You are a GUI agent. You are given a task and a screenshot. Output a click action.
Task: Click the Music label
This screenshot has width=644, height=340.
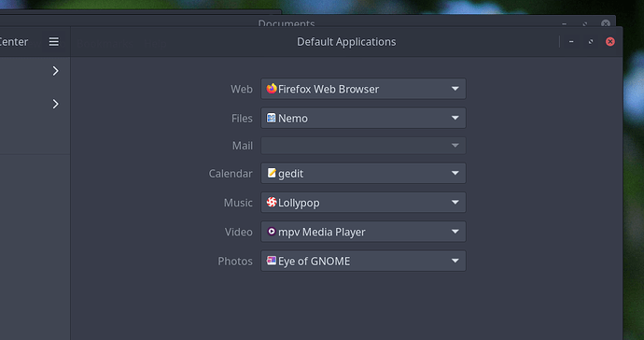click(238, 203)
